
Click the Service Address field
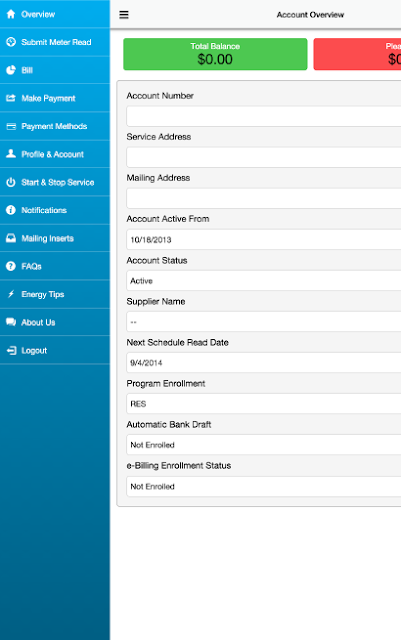tap(264, 157)
